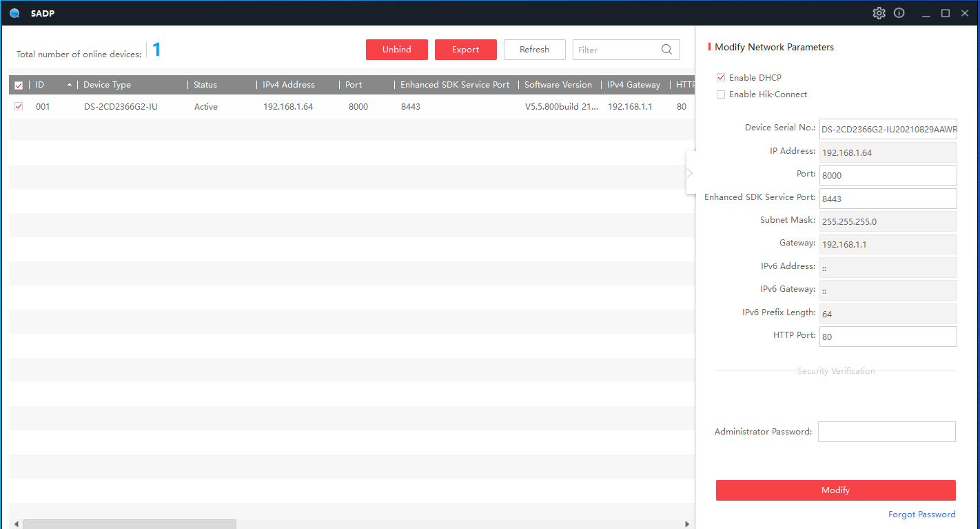
Task: Click the Port field showing 8000
Action: click(x=888, y=175)
